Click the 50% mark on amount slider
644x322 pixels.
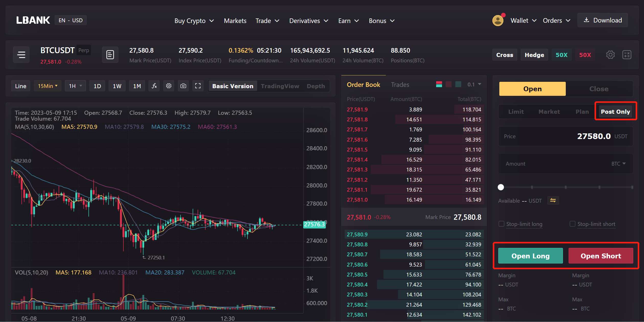(x=566, y=187)
